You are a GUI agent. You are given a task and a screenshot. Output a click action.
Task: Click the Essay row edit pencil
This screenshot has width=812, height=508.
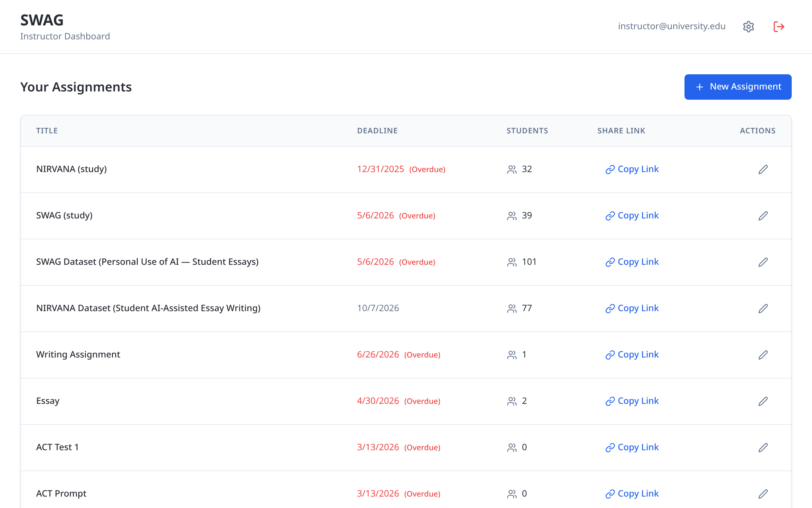point(763,401)
